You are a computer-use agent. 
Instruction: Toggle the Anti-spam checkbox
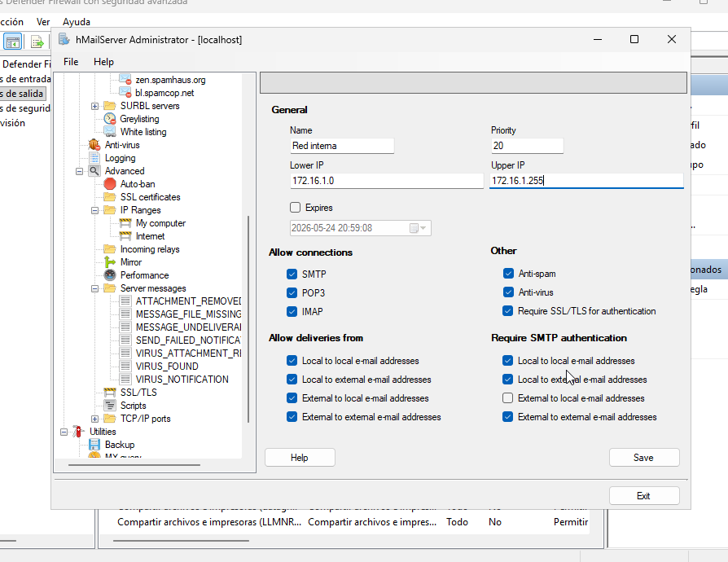pos(508,273)
